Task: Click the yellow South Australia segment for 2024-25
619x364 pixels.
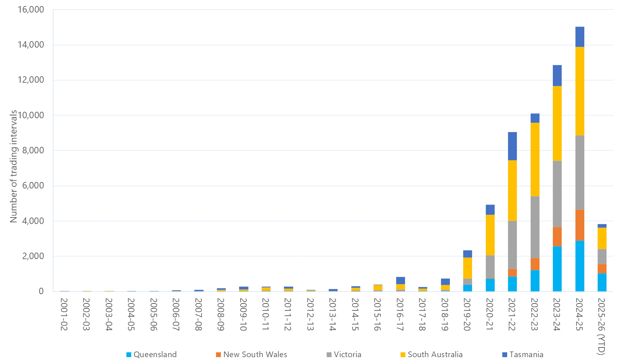Action: (x=579, y=91)
